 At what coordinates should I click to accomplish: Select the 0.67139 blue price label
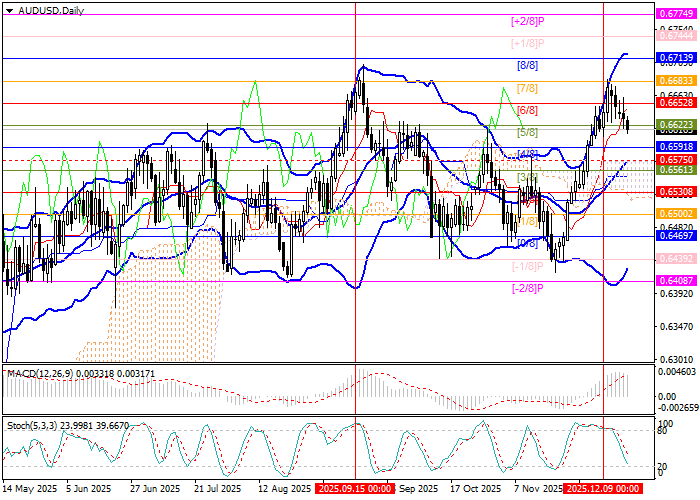click(676, 58)
